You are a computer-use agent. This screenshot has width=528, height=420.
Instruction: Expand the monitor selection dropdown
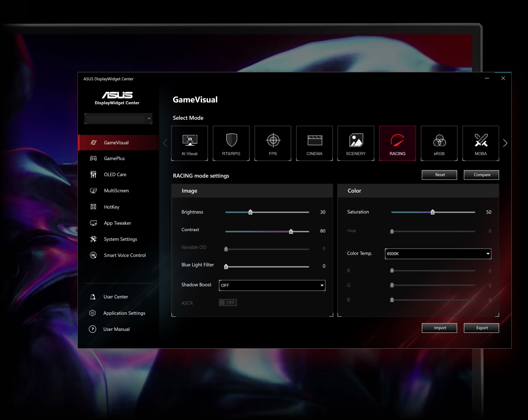pyautogui.click(x=118, y=119)
